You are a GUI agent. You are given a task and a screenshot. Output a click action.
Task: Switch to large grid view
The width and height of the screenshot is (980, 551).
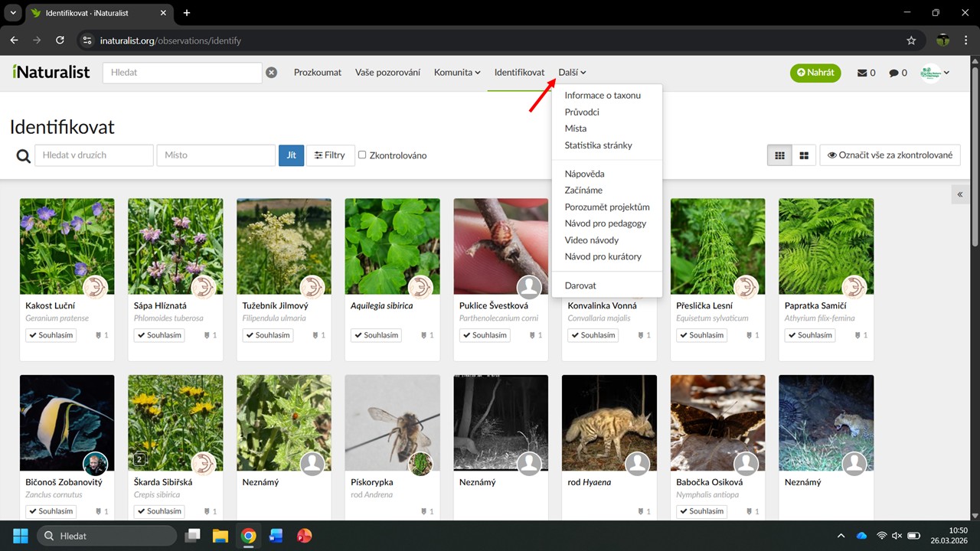coord(804,155)
